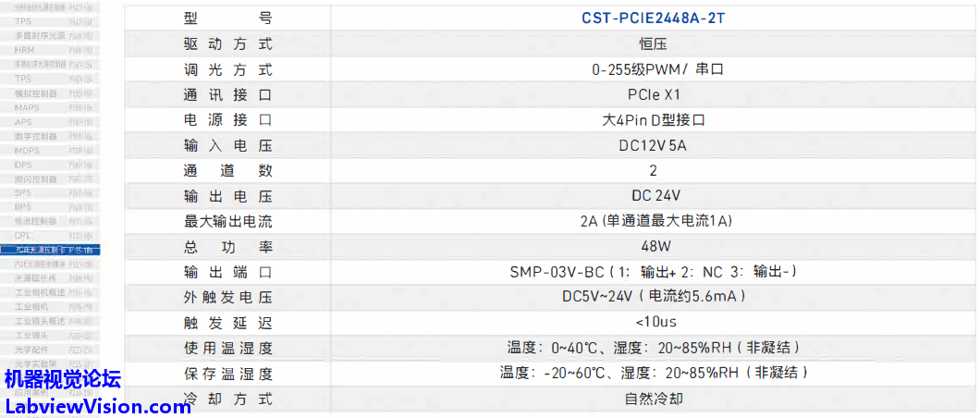
Task: Open the 数字控制器 sidebar entry
Action: coord(36,136)
